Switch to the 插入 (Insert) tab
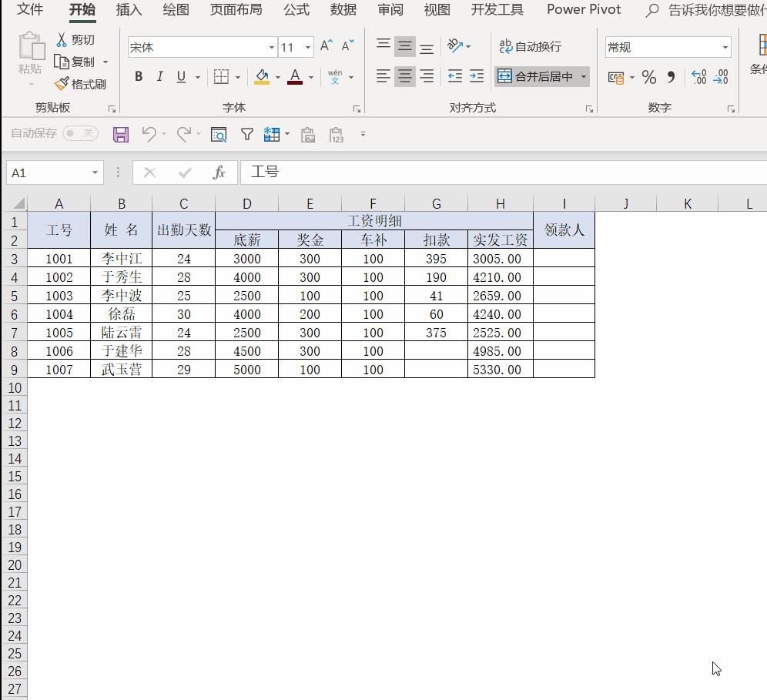767x700 pixels. (x=129, y=10)
